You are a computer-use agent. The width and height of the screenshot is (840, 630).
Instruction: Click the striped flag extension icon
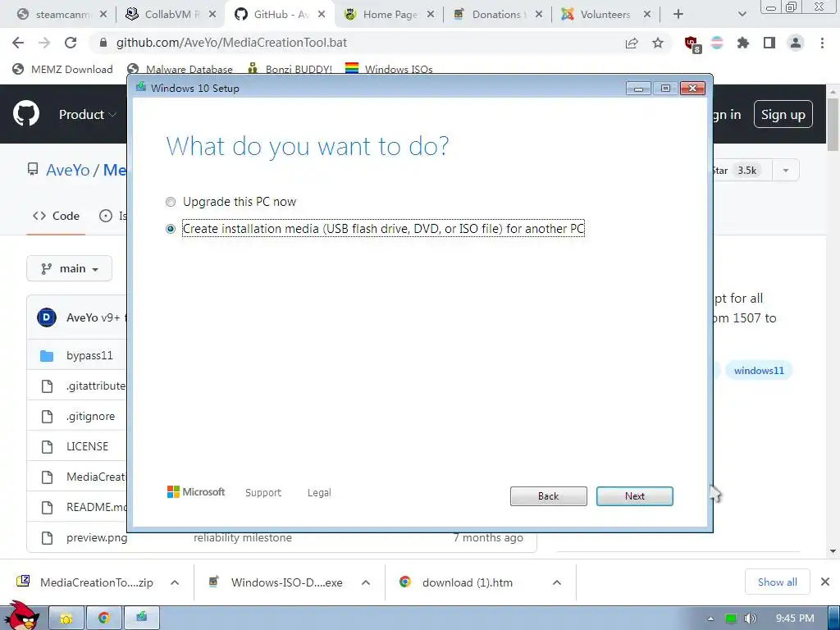[x=717, y=43]
